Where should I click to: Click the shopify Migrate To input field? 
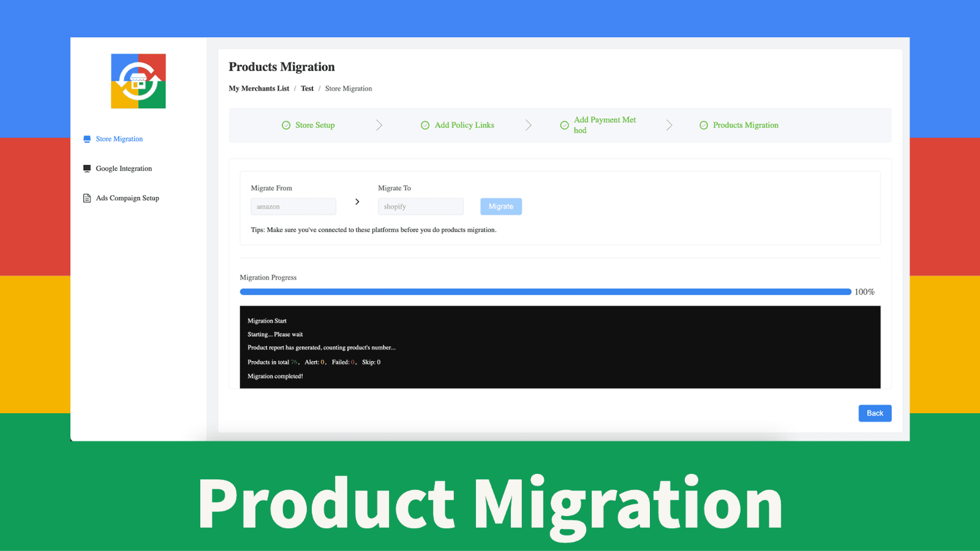(x=421, y=206)
